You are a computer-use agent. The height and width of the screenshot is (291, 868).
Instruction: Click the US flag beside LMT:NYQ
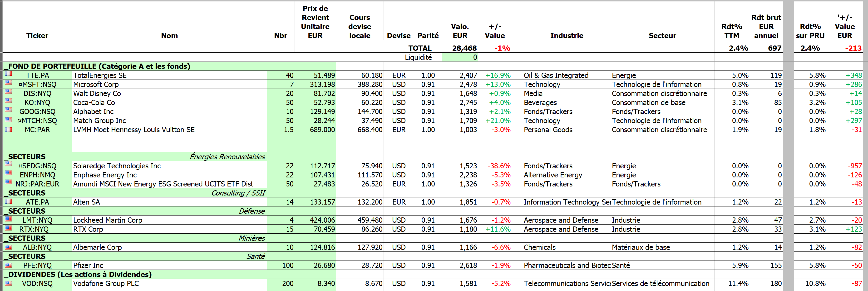pyautogui.click(x=8, y=219)
